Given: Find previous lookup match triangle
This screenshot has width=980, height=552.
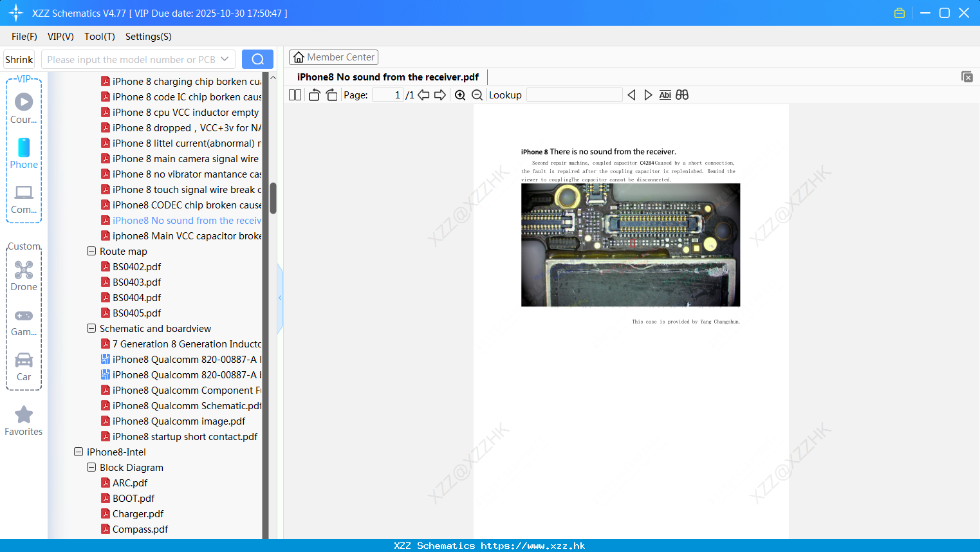Looking at the screenshot, I should 631,95.
